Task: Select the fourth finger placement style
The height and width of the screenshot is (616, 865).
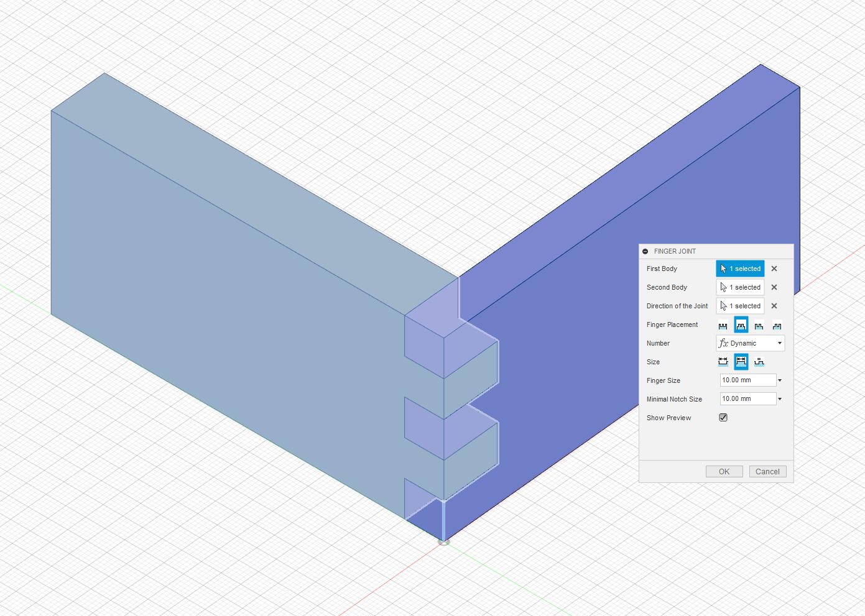Action: [x=777, y=324]
